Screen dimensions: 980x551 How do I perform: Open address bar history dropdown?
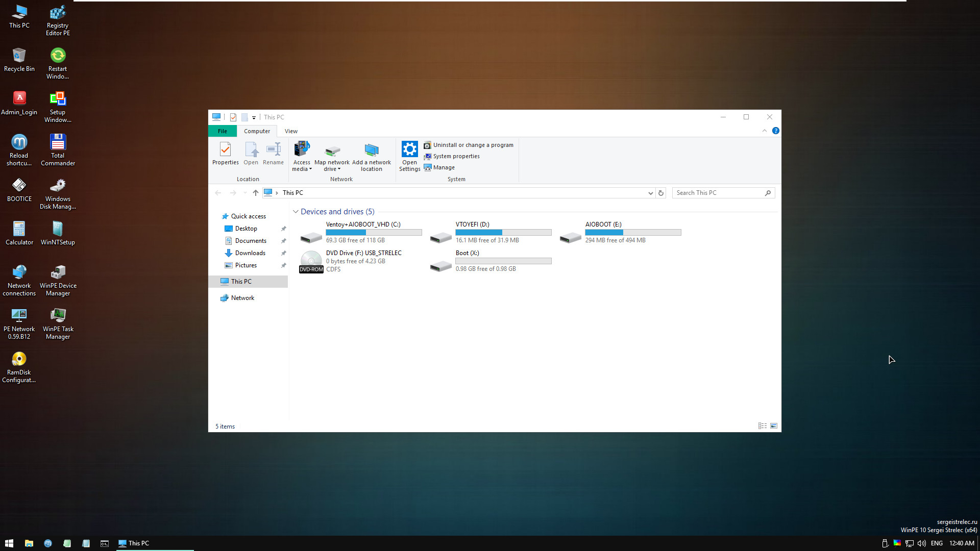[x=650, y=193]
